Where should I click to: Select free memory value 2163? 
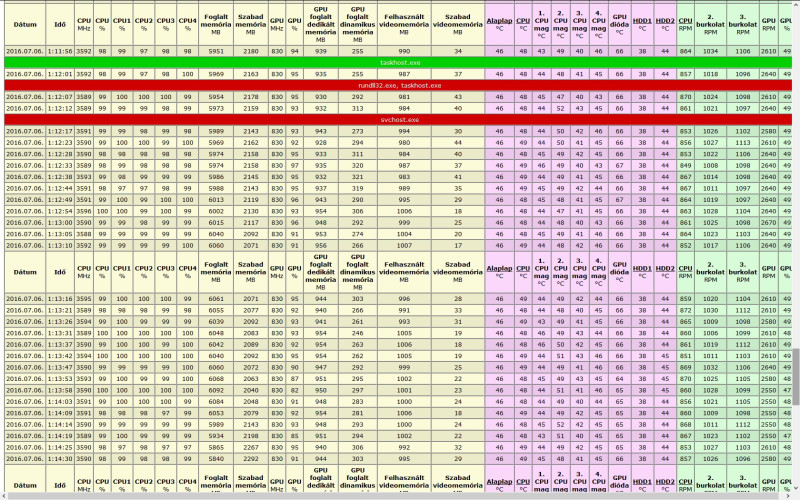[x=251, y=74]
